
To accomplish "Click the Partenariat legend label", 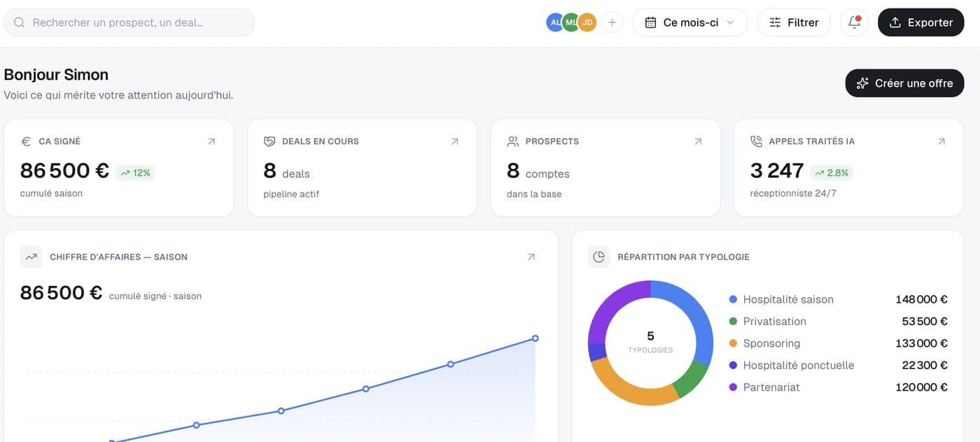I will tap(771, 387).
